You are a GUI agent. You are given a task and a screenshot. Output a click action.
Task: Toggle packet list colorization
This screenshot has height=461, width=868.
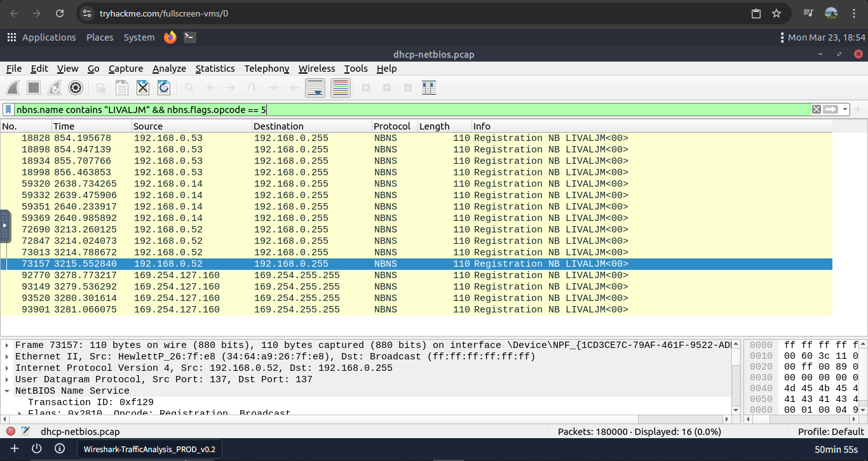341,88
